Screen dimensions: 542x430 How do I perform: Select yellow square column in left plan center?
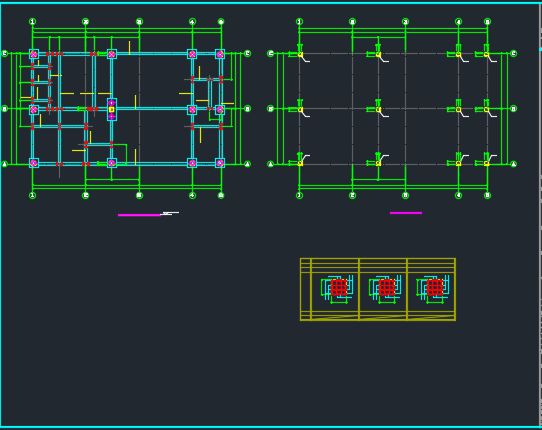pos(111,110)
